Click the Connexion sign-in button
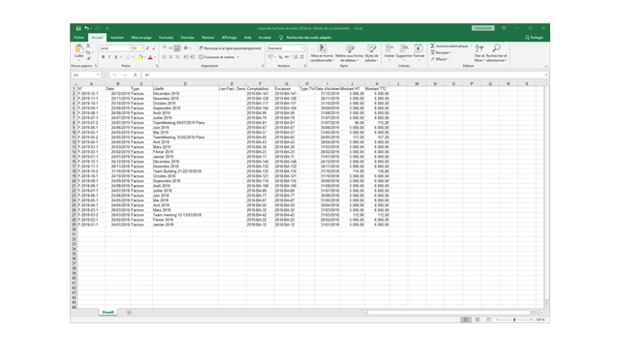620x364 pixels. (x=482, y=28)
